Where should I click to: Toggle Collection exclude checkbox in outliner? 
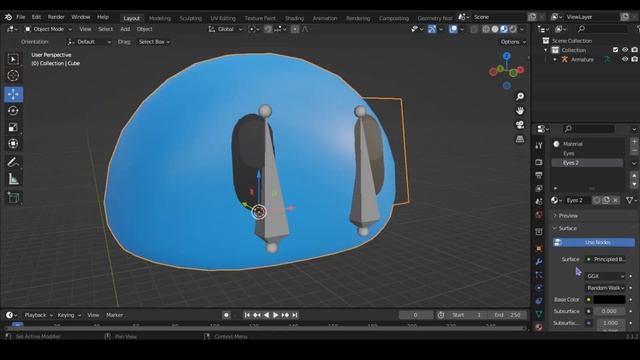(x=616, y=50)
